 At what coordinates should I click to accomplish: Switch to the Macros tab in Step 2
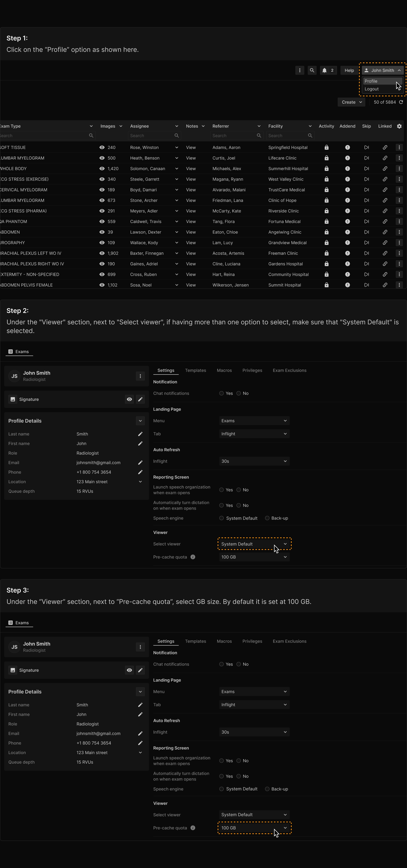(x=224, y=370)
